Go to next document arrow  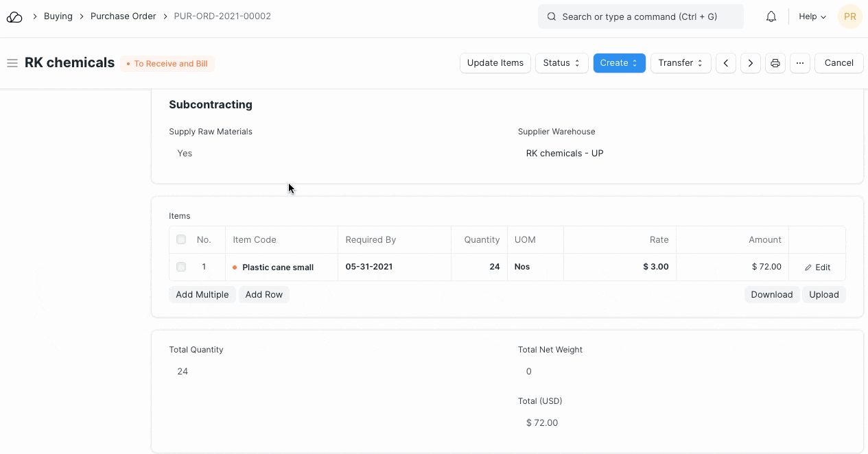click(751, 63)
